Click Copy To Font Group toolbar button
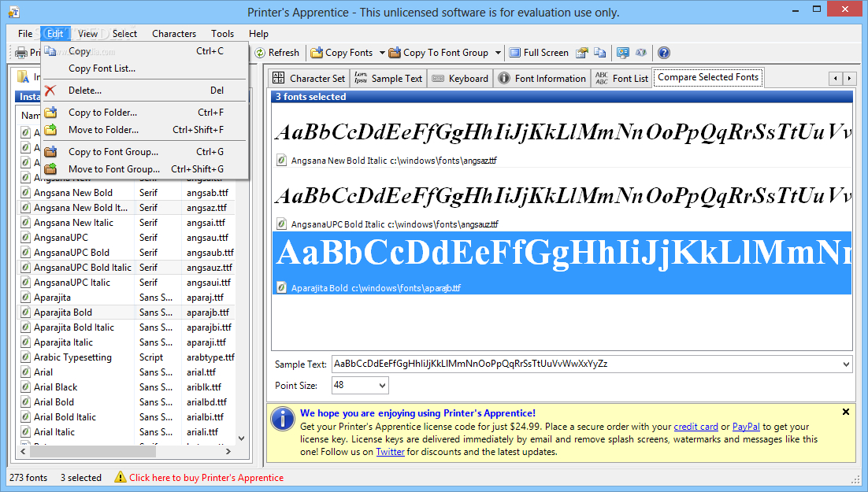 click(x=439, y=53)
